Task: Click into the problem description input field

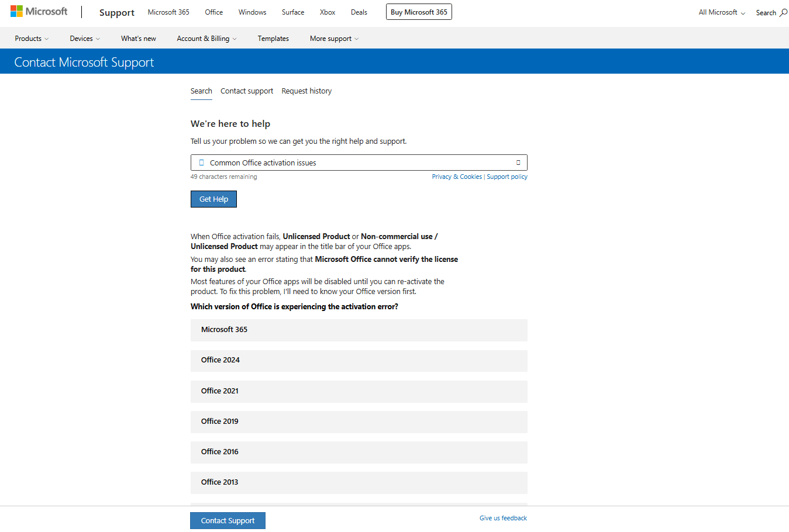Action: click(359, 163)
